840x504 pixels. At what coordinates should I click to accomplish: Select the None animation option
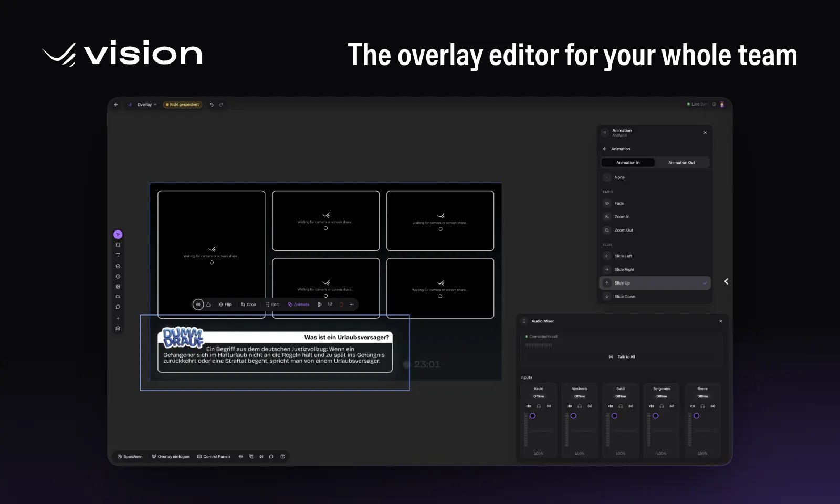click(655, 177)
